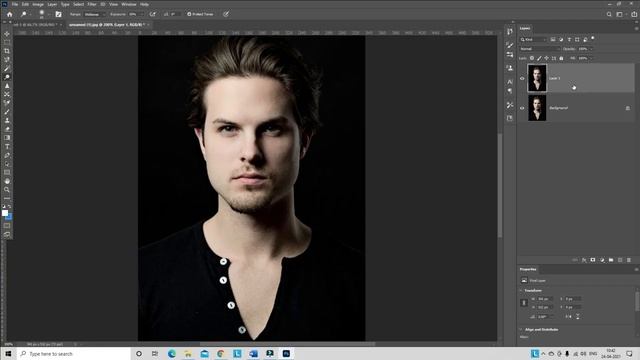Image resolution: width=640 pixels, height=360 pixels.
Task: Select the Path Selection tool
Action: pos(7,164)
